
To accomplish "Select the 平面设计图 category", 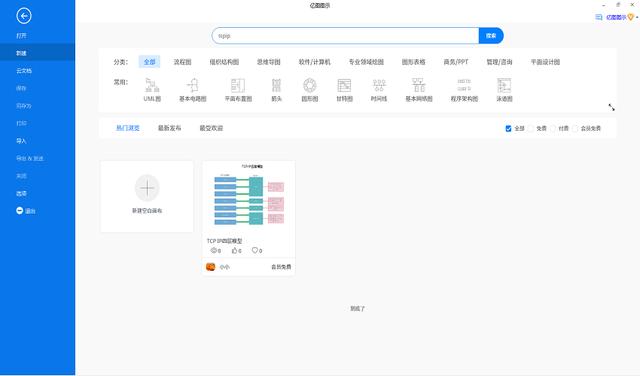I will tap(545, 62).
